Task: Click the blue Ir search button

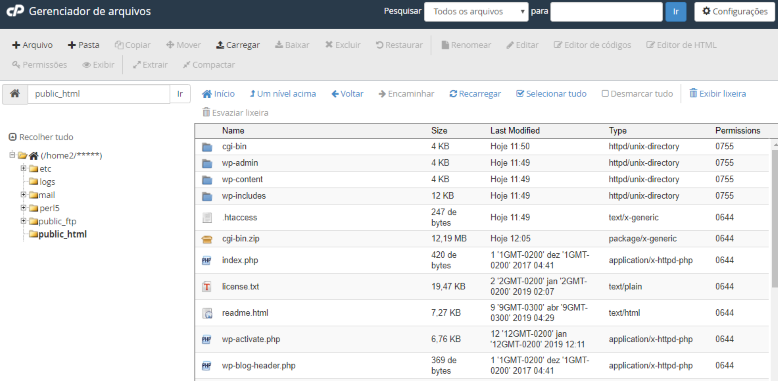Action: click(x=676, y=11)
